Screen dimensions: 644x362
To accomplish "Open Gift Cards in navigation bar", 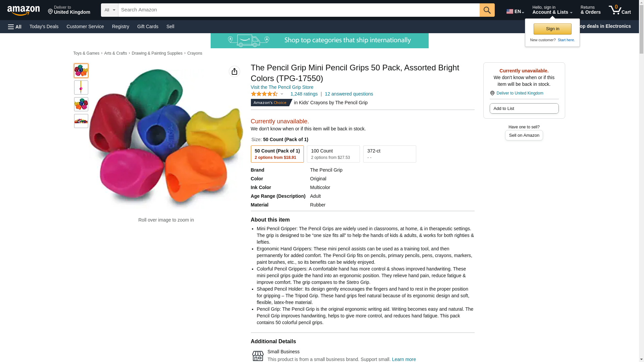I will 148,26.
